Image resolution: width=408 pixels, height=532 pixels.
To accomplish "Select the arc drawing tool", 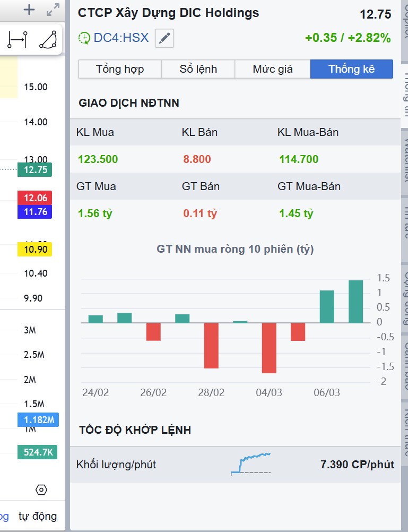I will tap(48, 39).
